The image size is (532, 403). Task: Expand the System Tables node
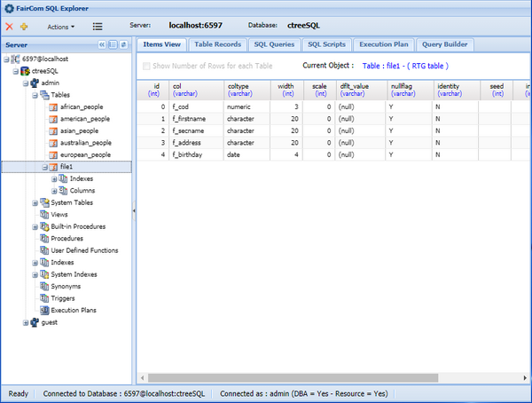(35, 203)
